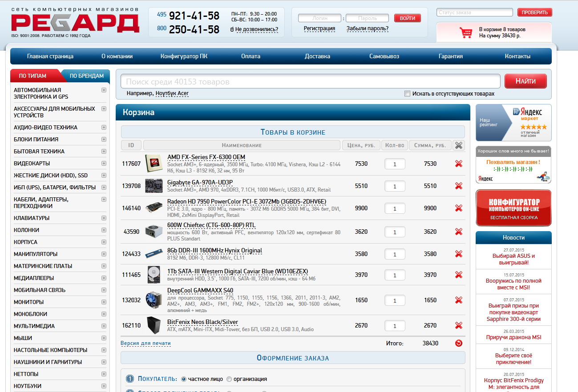This screenshot has width=578, height=392.
Task: Open the Контакты menu item
Action: pyautogui.click(x=517, y=56)
